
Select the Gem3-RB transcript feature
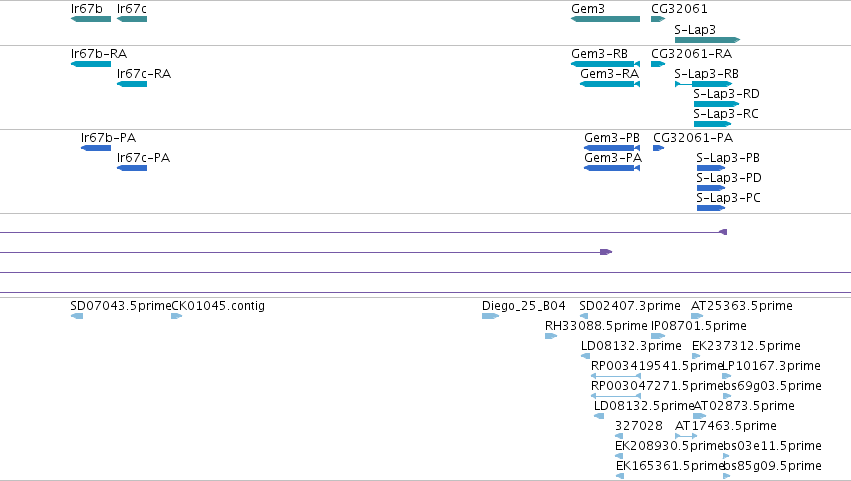pos(605,64)
